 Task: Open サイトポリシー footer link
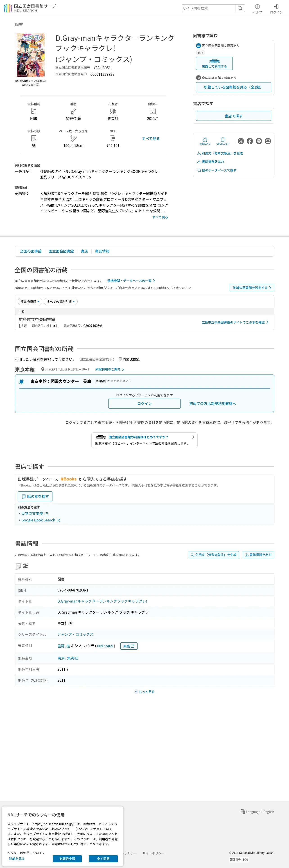tap(154, 853)
